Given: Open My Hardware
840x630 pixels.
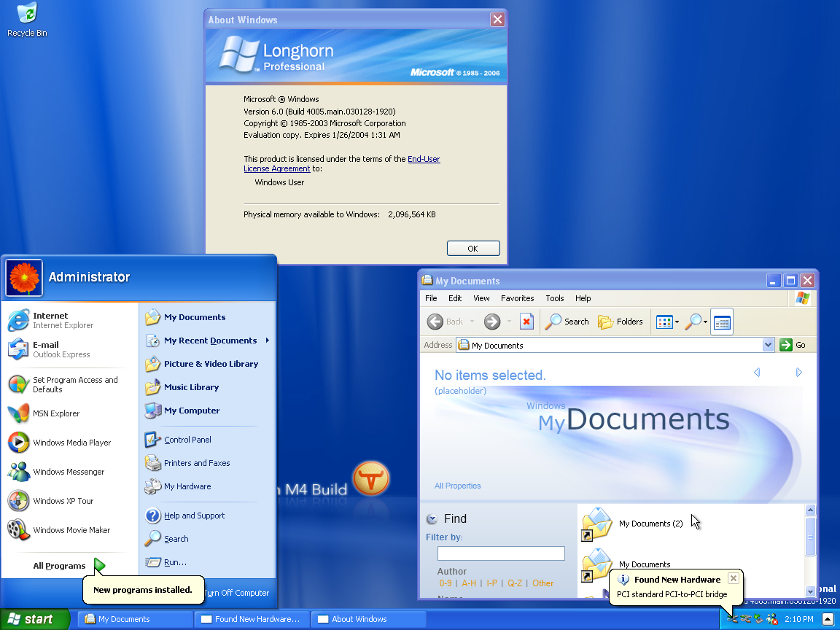Looking at the screenshot, I should point(179,486).
